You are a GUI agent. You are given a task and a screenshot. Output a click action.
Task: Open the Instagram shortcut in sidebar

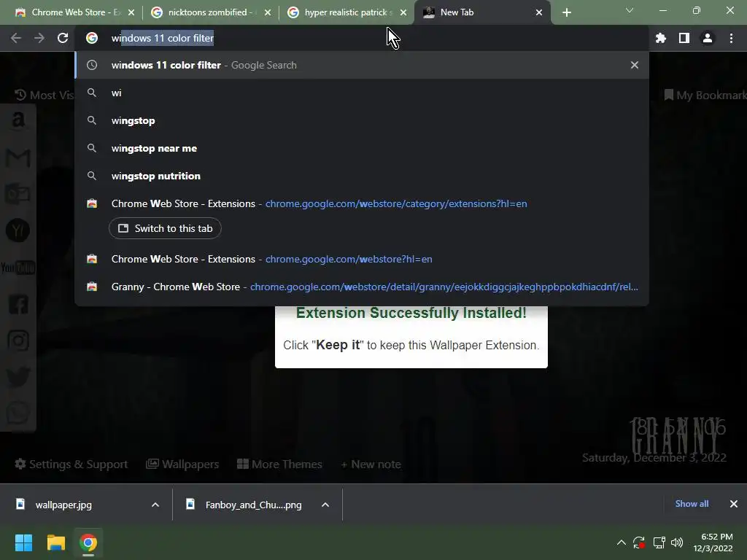click(x=18, y=341)
